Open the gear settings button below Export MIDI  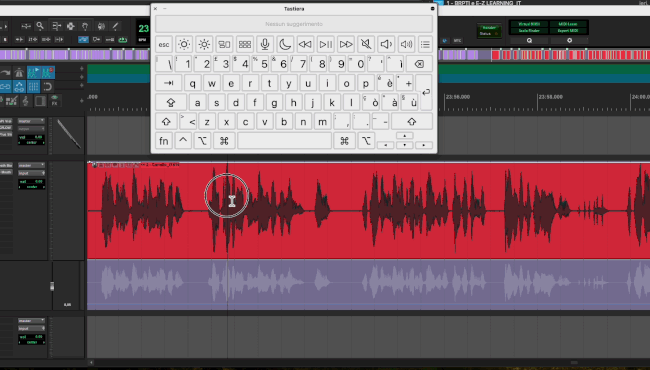[569, 41]
